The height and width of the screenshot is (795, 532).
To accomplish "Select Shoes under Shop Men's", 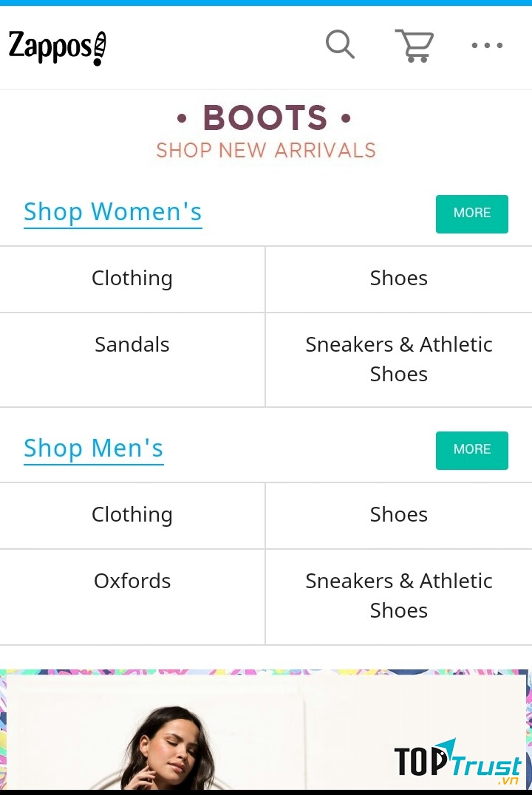I will [x=399, y=515].
